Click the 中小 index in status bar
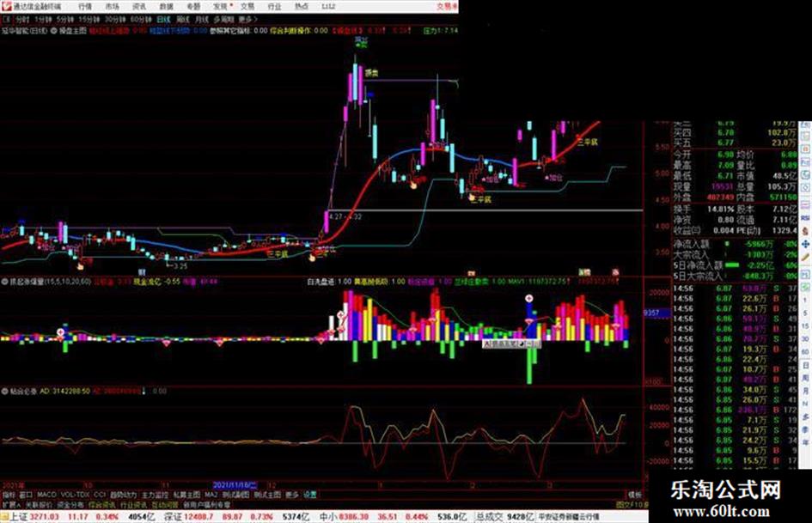This screenshot has width=812, height=523. coord(327,517)
